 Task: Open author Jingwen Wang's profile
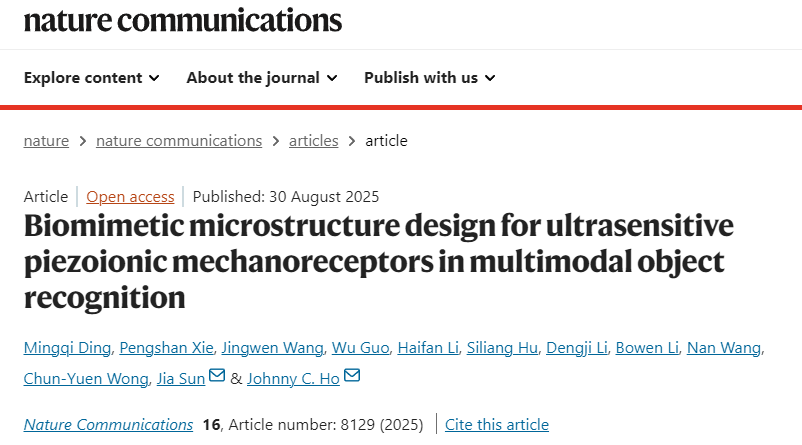click(x=272, y=348)
